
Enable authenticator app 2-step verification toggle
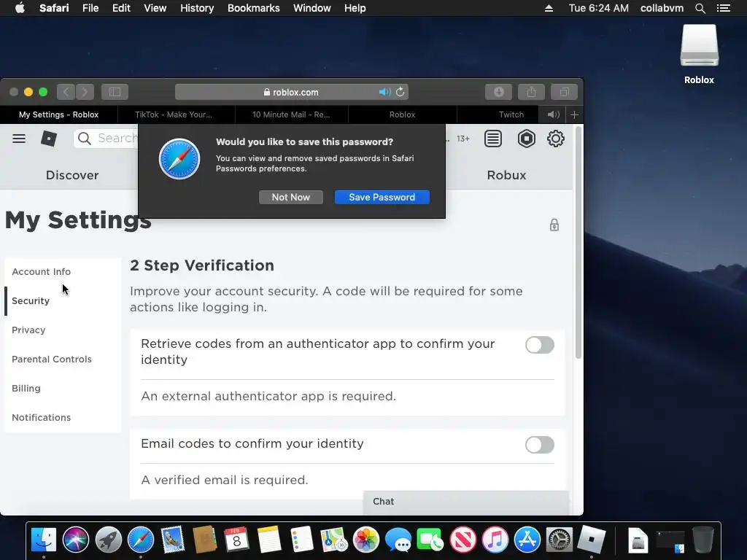point(539,345)
